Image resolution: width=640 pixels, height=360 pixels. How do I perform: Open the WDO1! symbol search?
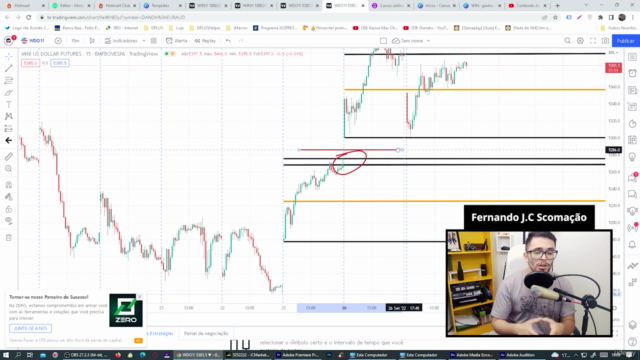tap(33, 41)
